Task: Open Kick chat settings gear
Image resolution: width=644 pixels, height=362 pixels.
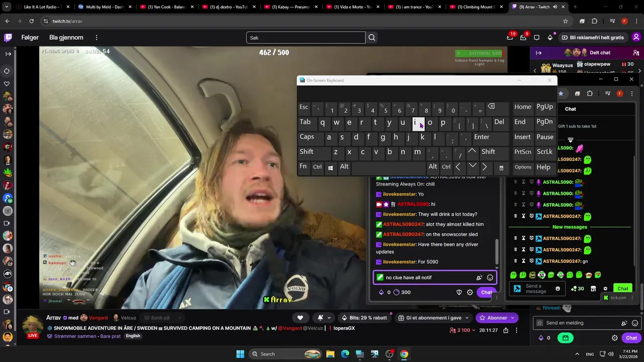Action: click(605, 289)
